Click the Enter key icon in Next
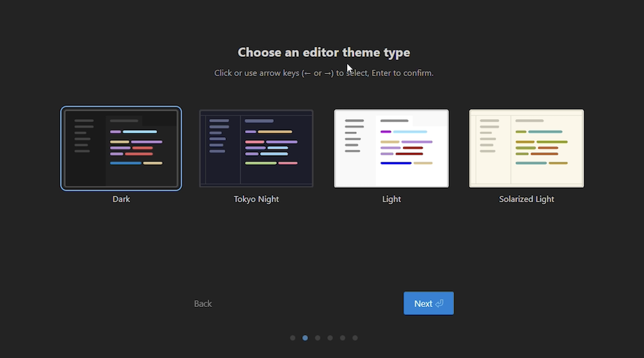This screenshot has height=358, width=644. tap(440, 304)
